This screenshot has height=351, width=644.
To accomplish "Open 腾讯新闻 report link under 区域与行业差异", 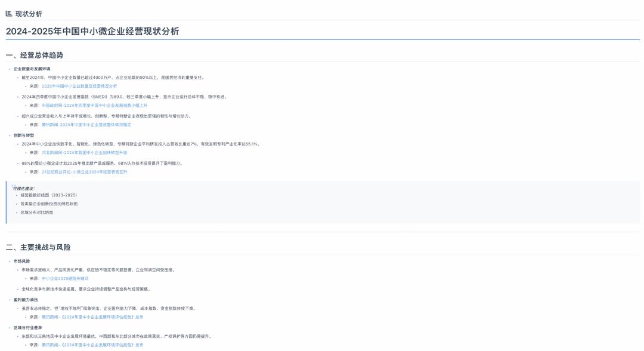I will point(92,345).
